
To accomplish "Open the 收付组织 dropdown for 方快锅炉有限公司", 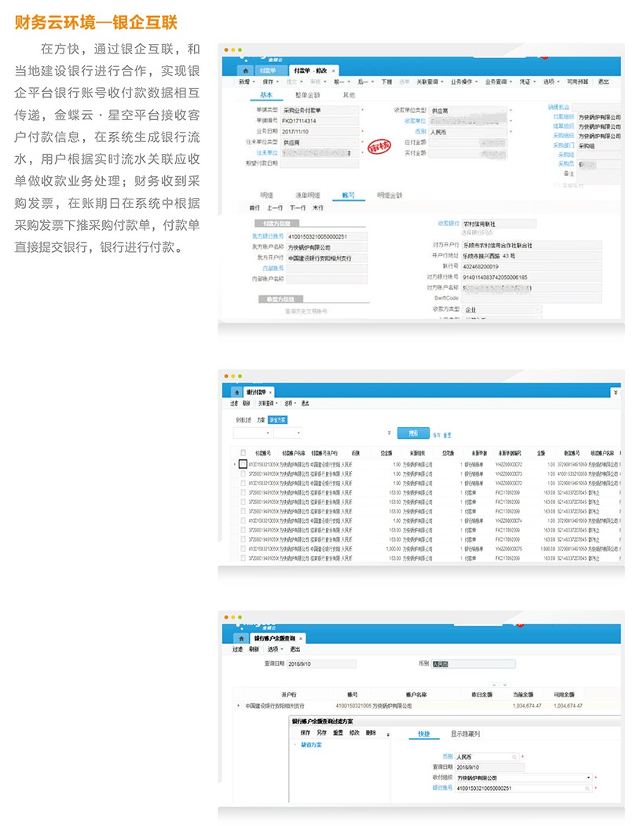I will coord(587,777).
